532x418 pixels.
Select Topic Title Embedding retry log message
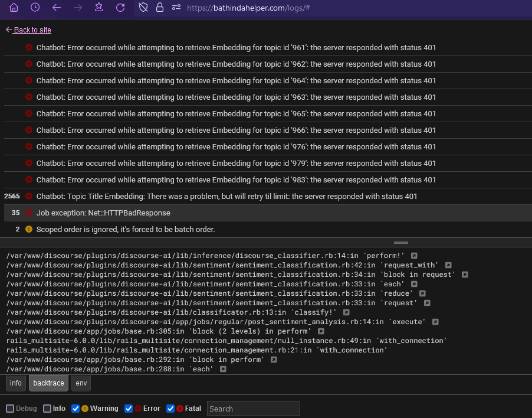(x=226, y=196)
